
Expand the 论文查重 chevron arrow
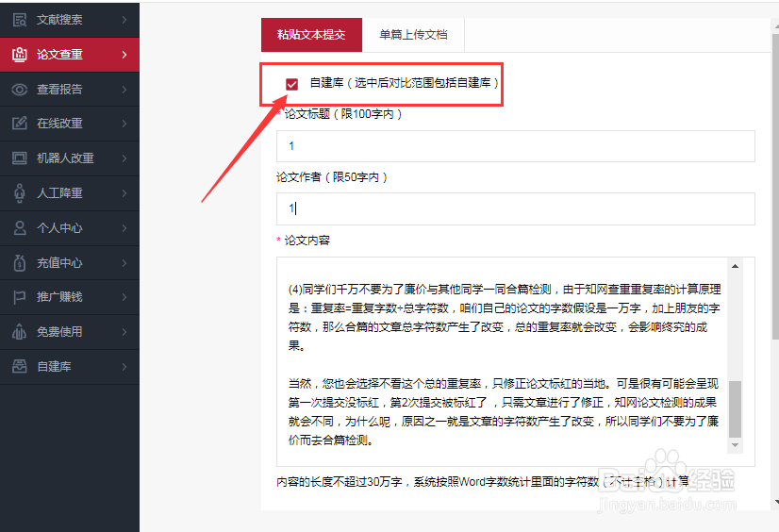[x=124, y=55]
